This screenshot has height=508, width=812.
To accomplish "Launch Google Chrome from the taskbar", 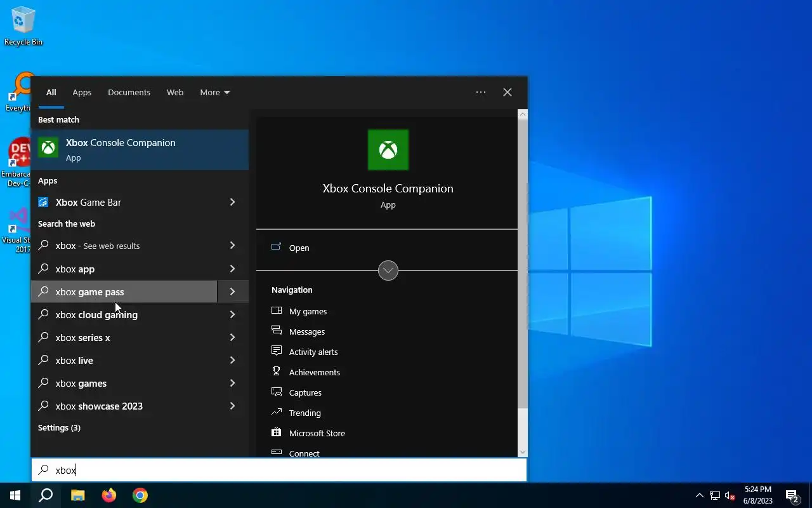I will tap(140, 495).
